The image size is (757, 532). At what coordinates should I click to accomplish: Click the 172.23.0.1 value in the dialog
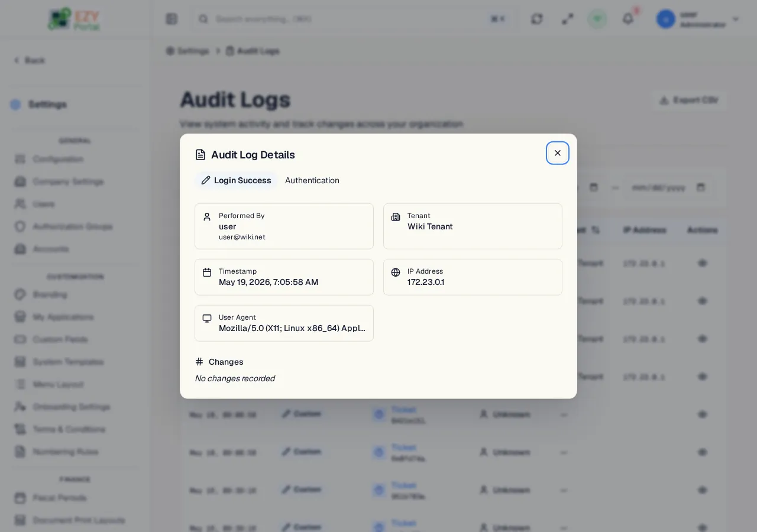(x=426, y=282)
